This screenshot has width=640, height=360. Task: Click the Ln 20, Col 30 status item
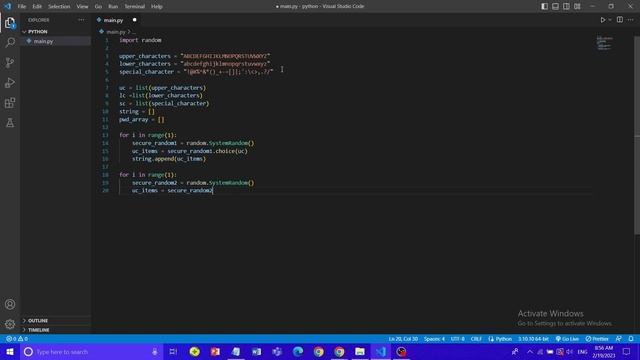point(403,339)
